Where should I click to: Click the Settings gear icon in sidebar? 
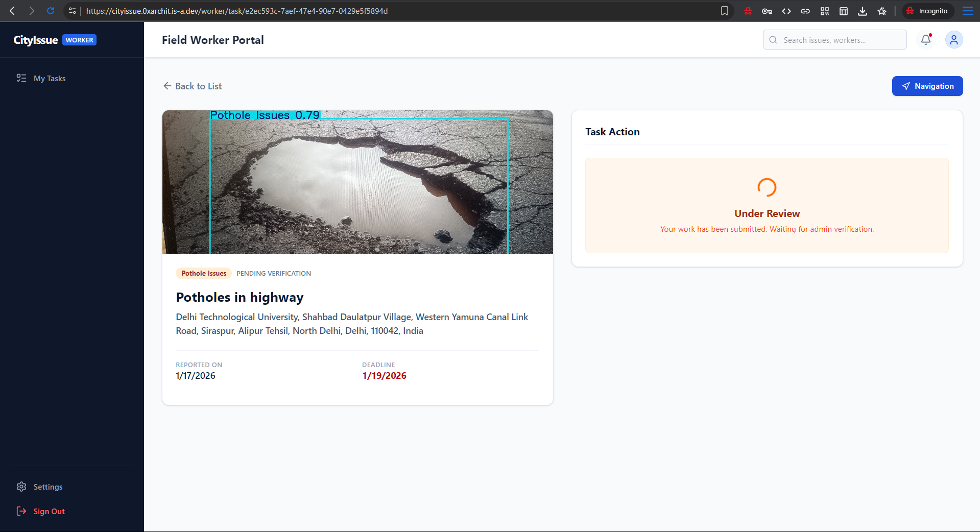(21, 487)
